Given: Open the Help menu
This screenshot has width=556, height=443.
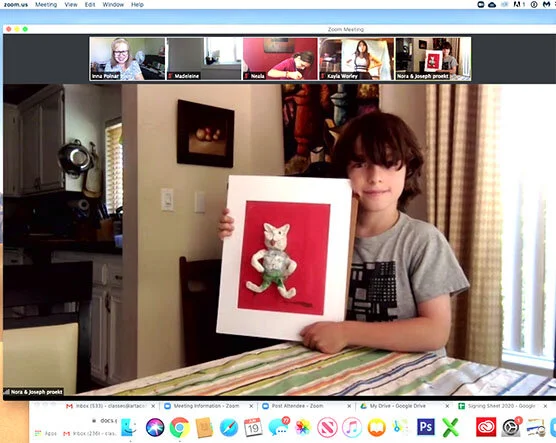Looking at the screenshot, I should point(137,5).
